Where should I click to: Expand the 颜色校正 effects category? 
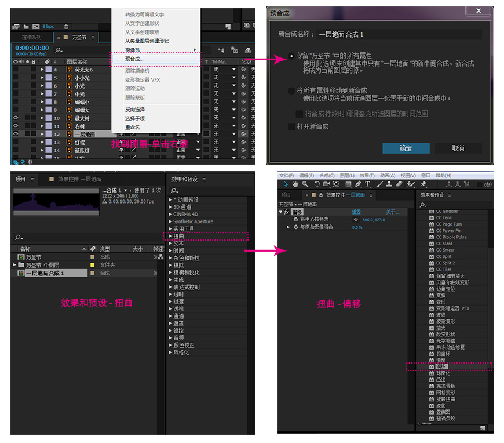[170, 345]
